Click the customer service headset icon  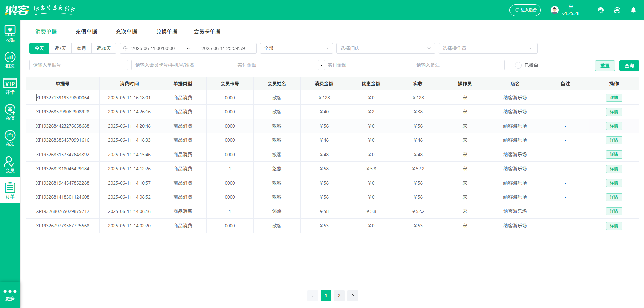(601, 10)
